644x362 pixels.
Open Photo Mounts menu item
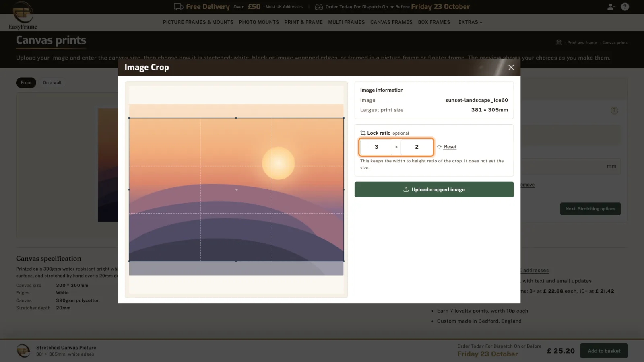pos(259,22)
